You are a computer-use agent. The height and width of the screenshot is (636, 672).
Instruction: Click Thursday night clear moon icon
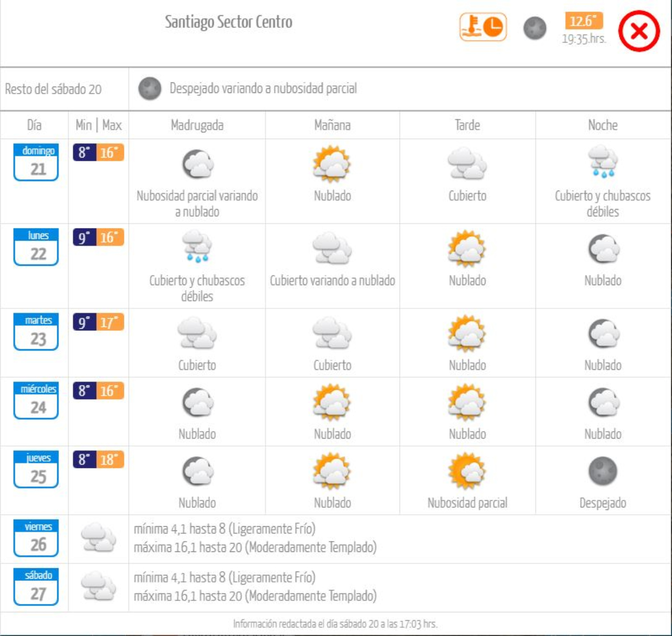pos(603,471)
